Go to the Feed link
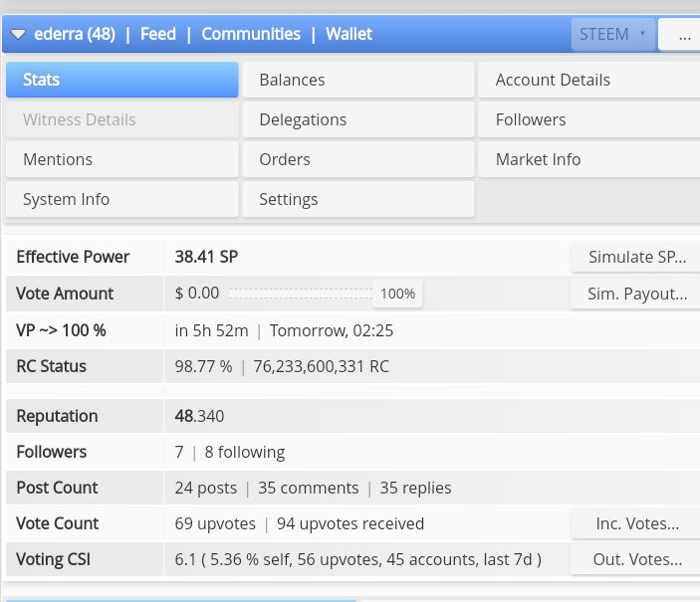This screenshot has width=700, height=602. (x=158, y=34)
